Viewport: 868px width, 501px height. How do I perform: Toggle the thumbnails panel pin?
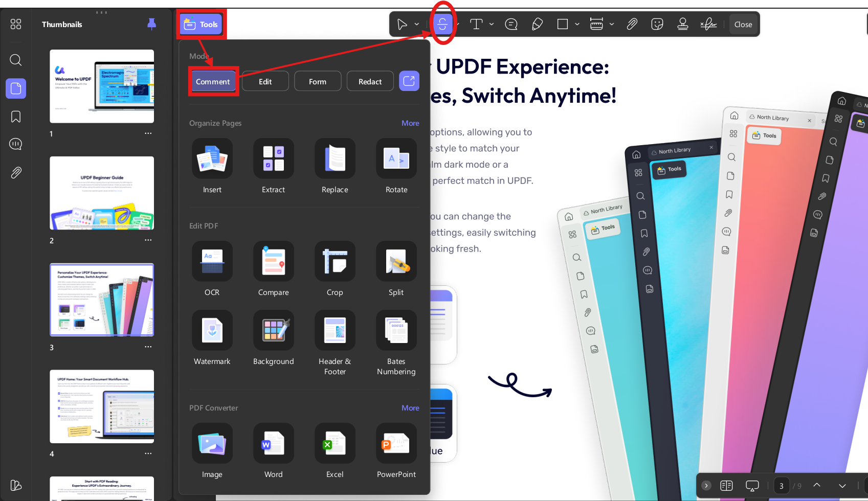(x=152, y=24)
